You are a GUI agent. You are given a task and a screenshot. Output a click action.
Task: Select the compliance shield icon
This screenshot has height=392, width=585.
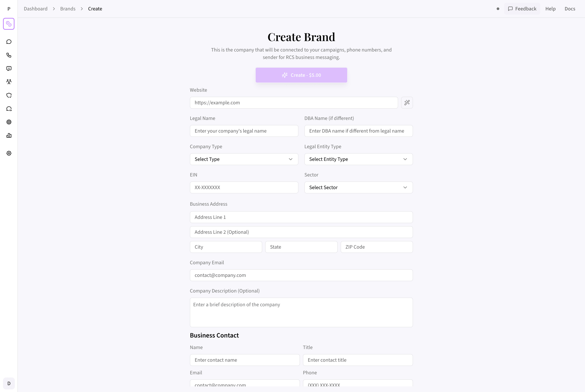pos(9,95)
